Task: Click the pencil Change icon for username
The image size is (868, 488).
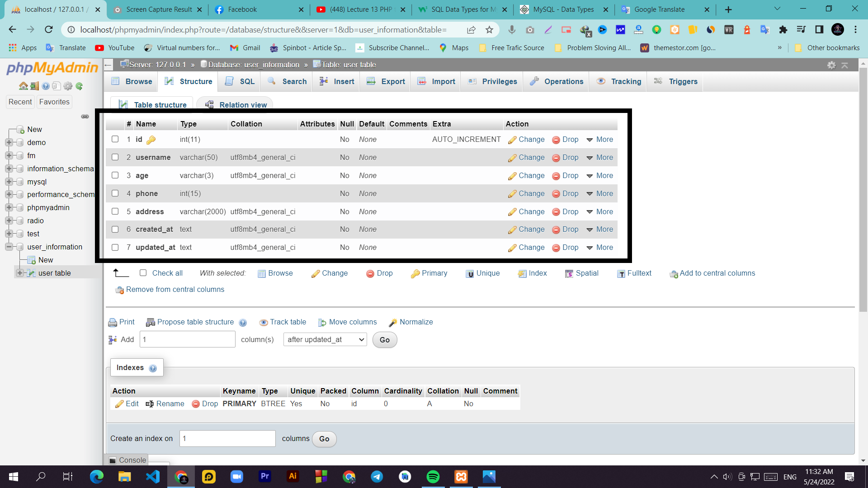Action: (512, 157)
